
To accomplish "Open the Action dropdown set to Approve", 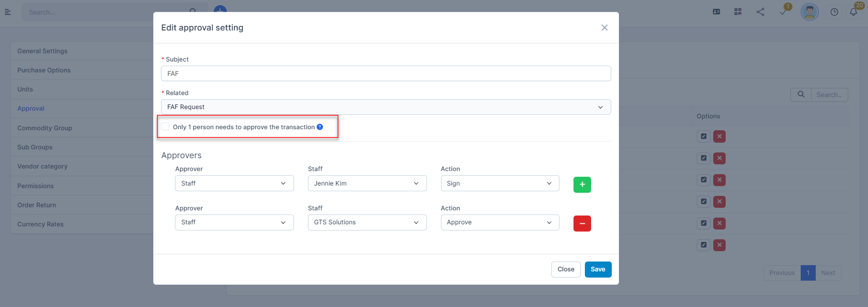I will pyautogui.click(x=499, y=222).
